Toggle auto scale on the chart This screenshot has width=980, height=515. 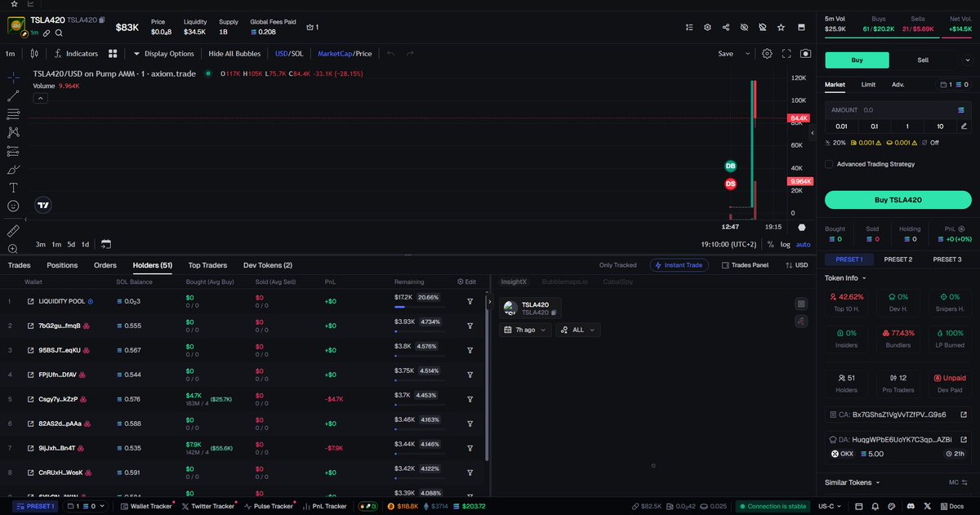804,244
